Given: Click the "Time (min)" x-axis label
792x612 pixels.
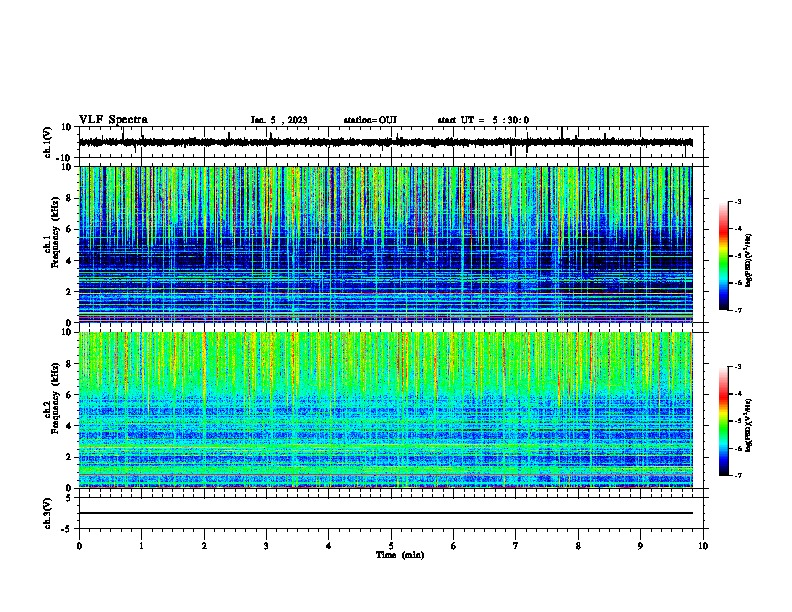Looking at the screenshot, I should pos(400,555).
